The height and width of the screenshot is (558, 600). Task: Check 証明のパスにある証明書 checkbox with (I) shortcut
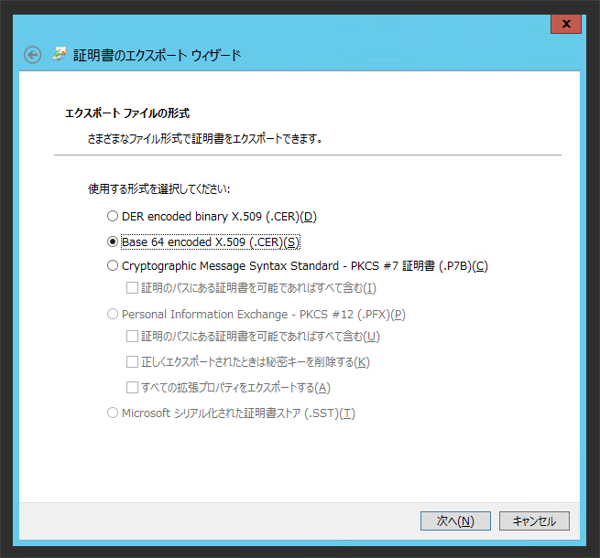[x=132, y=288]
